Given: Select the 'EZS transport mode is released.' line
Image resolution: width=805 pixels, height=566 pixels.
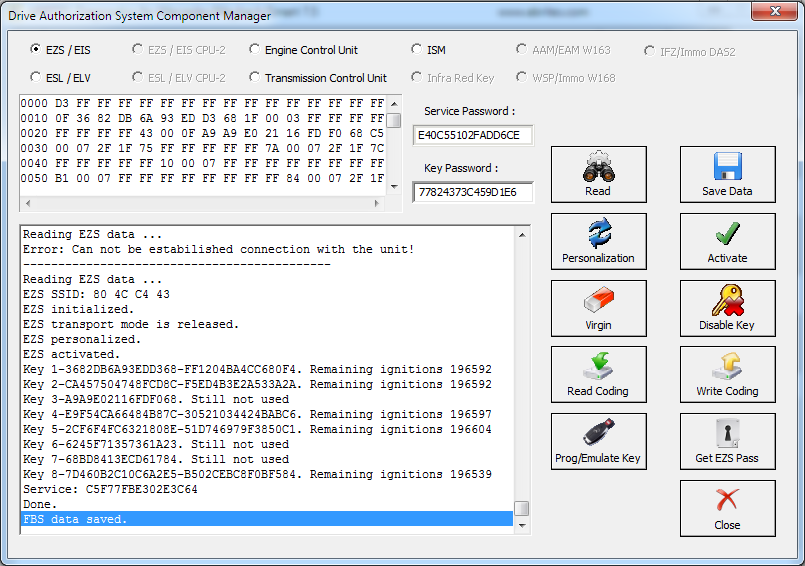Looking at the screenshot, I should 267,324.
